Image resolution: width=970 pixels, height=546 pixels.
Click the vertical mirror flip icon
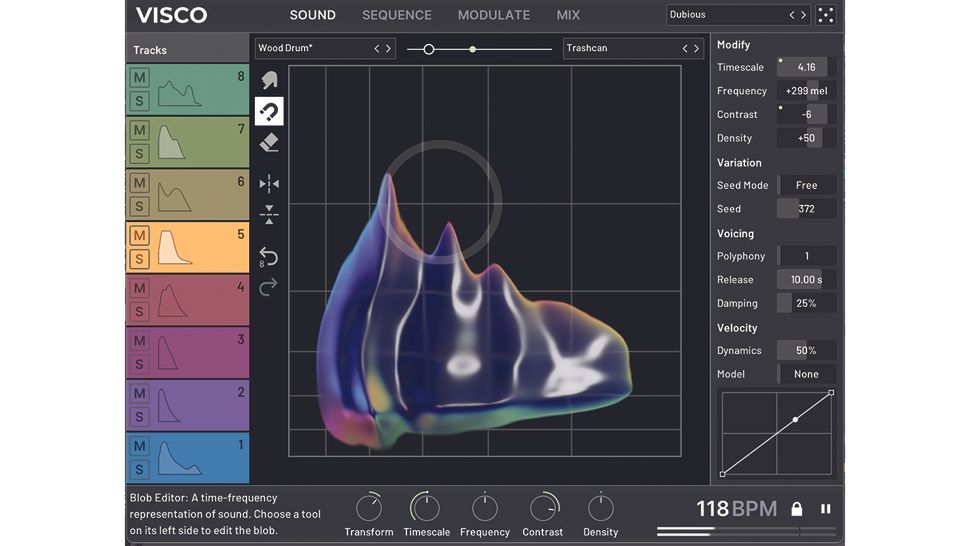269,214
